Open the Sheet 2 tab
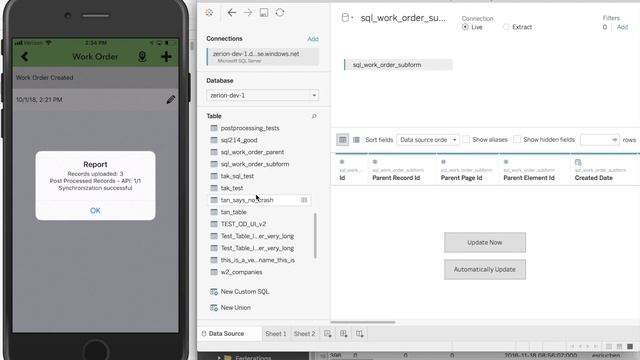Screen dimensions: 640x360 point(304,334)
